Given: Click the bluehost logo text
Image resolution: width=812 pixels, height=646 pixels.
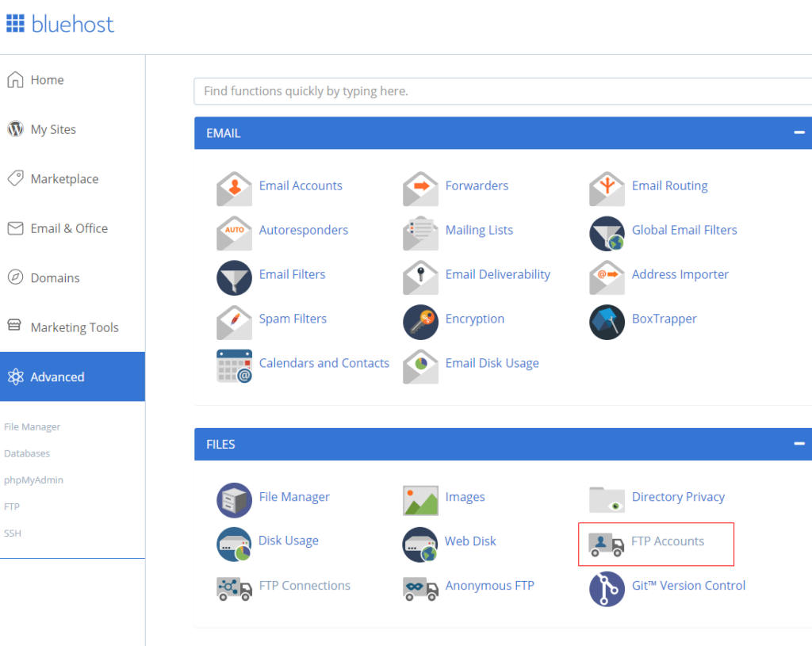Looking at the screenshot, I should point(72,24).
